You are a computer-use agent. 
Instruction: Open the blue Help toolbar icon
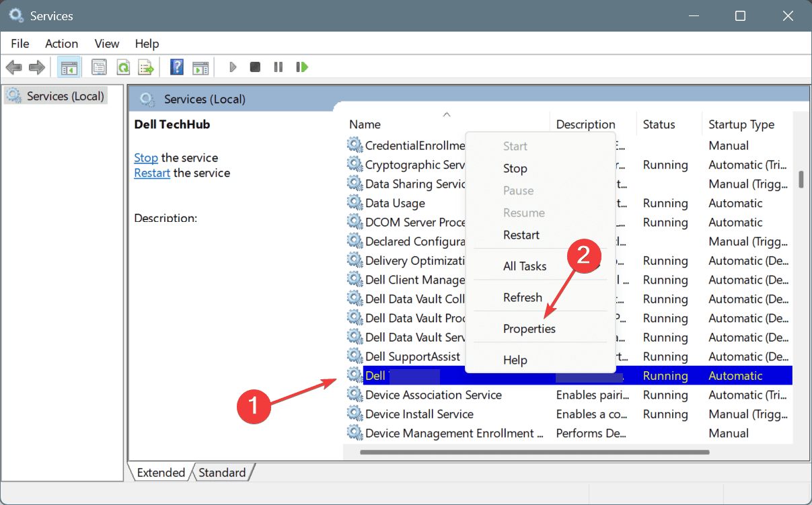coord(177,67)
